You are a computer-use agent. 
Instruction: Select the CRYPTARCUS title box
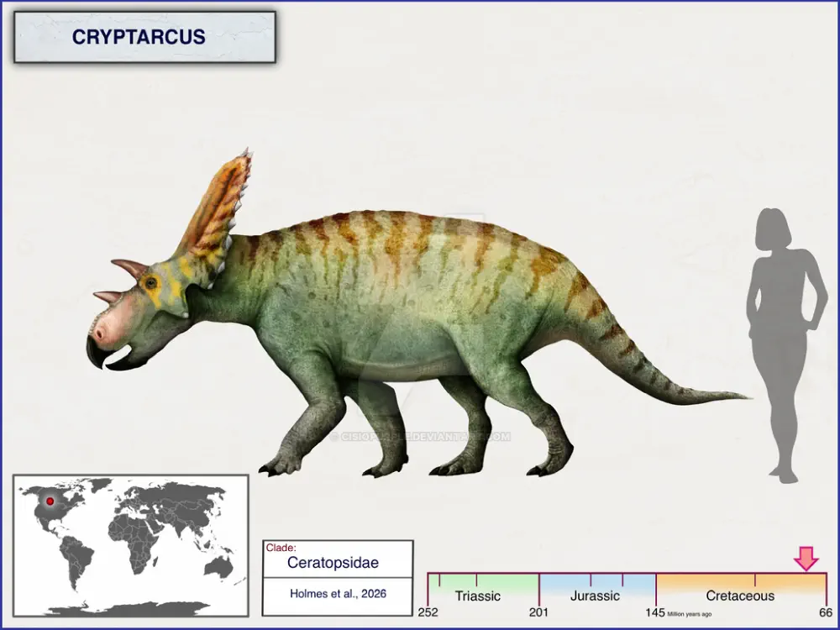[144, 38]
